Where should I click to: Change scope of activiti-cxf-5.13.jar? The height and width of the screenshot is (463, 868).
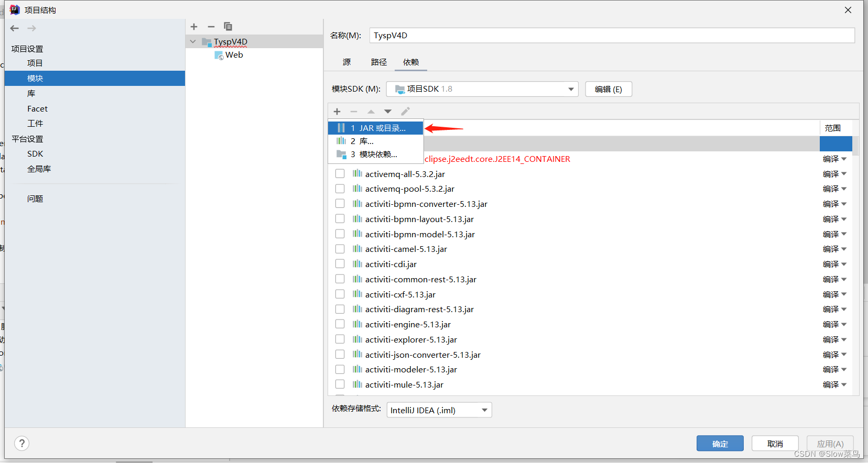[834, 294]
